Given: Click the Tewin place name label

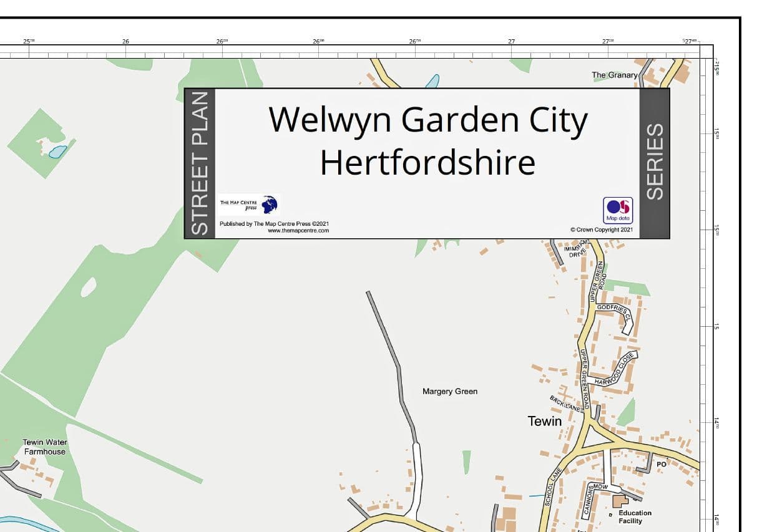Looking at the screenshot, I should pos(544,422).
